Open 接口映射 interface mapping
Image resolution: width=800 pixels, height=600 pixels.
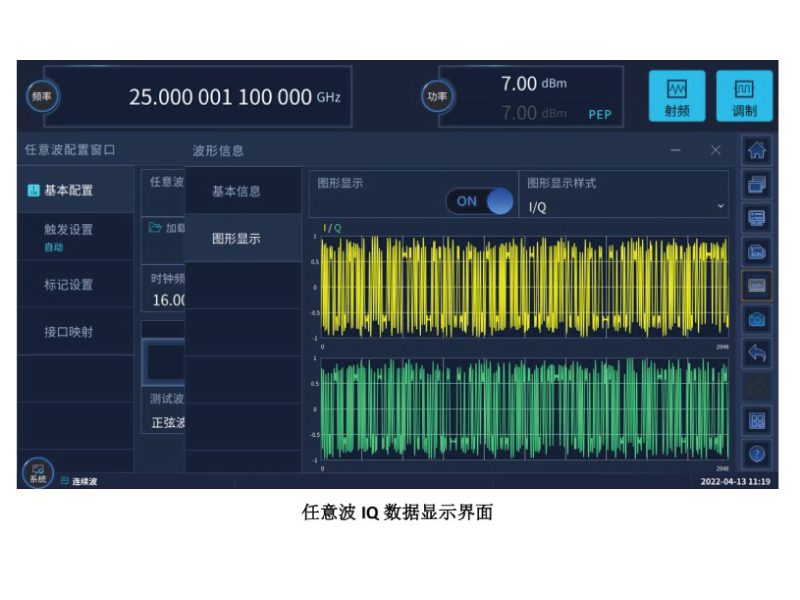click(x=68, y=332)
